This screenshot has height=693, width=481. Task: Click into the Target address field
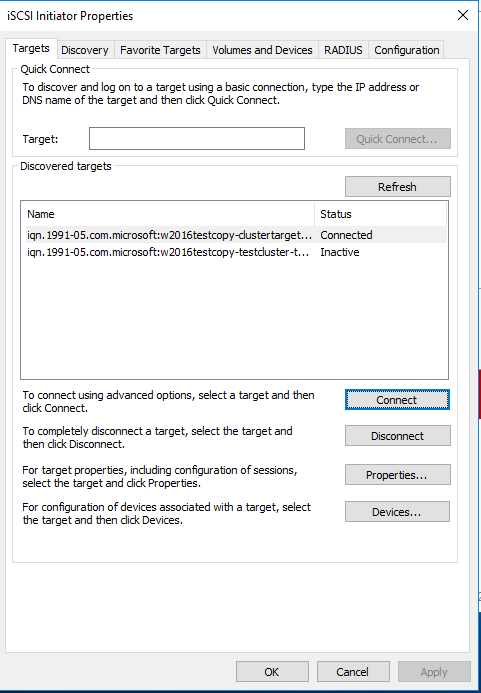[x=197, y=138]
